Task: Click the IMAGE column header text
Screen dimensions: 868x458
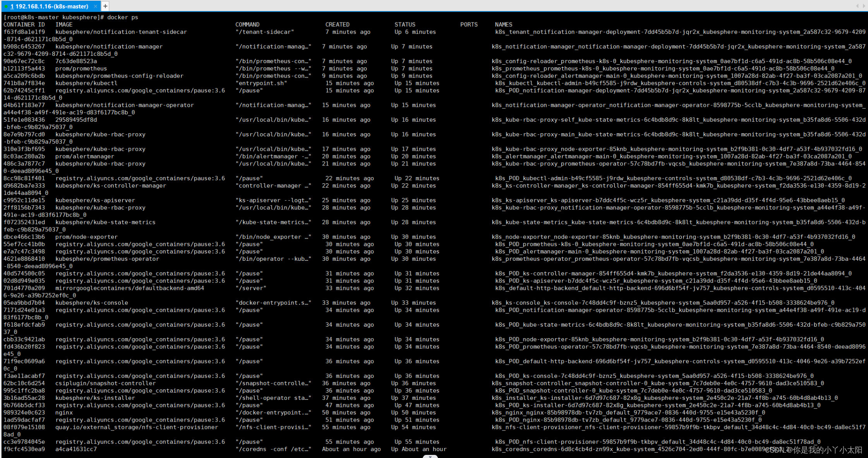Action: click(64, 24)
